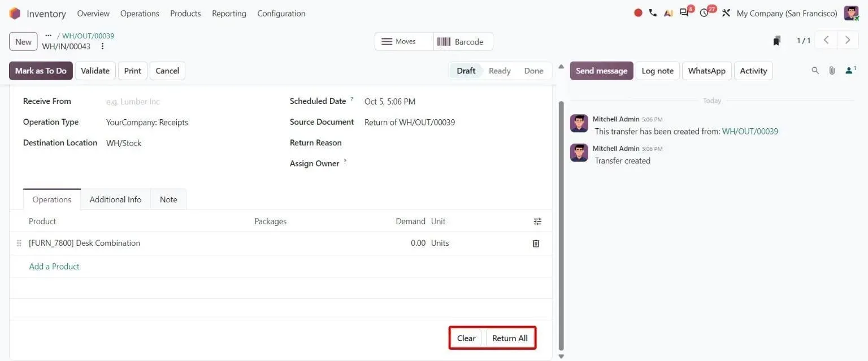This screenshot has width=868, height=361.
Task: Select the Operations tab
Action: coord(52,199)
